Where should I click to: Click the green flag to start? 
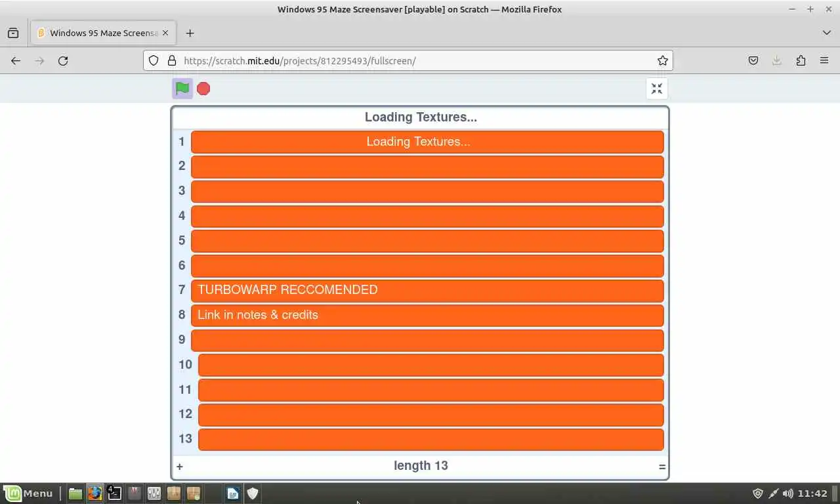[x=182, y=89]
